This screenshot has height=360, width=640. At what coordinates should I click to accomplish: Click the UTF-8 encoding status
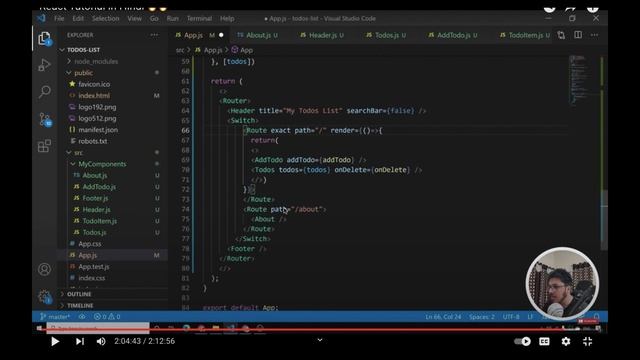(511, 317)
